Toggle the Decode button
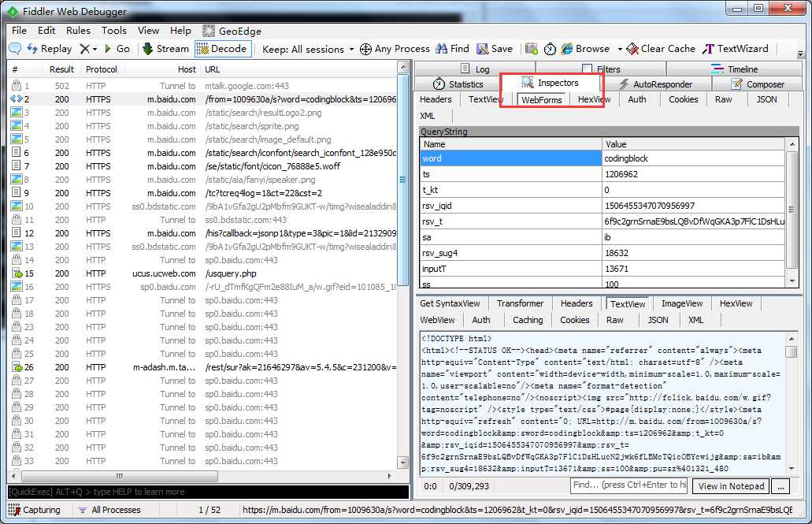Viewport: 812px width, 524px height. pos(223,49)
